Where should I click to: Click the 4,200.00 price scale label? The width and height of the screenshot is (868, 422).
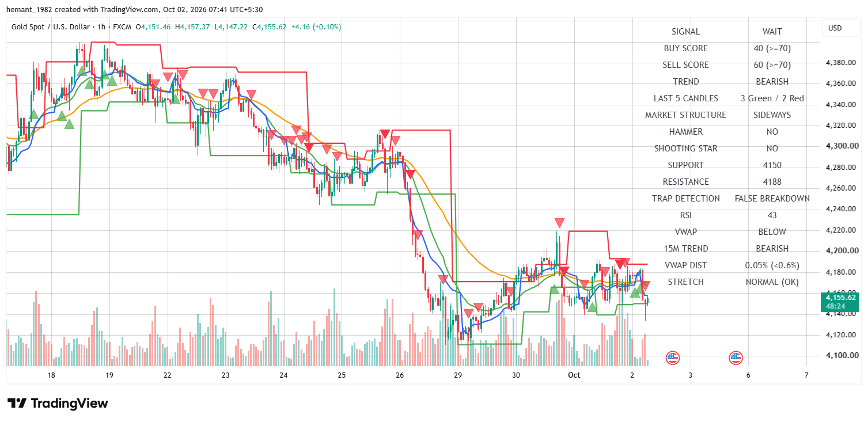tap(842, 251)
